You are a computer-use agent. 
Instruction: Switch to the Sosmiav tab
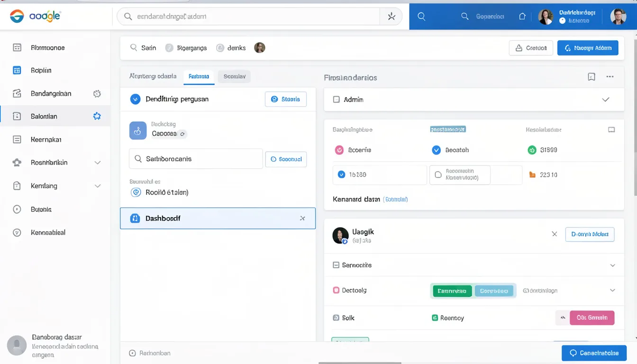[235, 76]
